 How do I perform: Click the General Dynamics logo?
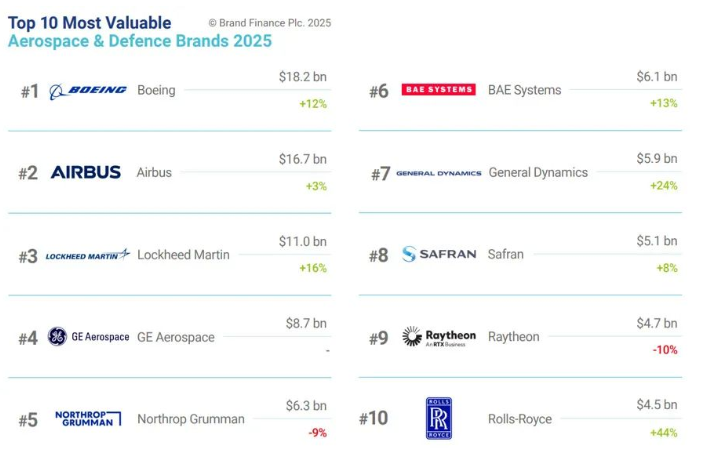pyautogui.click(x=438, y=173)
